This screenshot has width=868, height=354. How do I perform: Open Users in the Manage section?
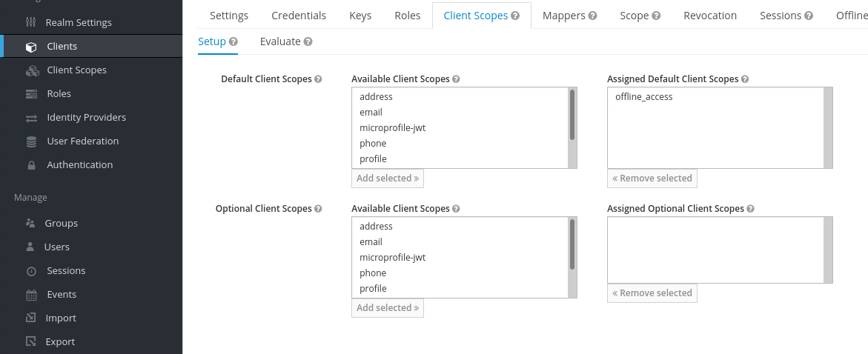click(x=56, y=247)
